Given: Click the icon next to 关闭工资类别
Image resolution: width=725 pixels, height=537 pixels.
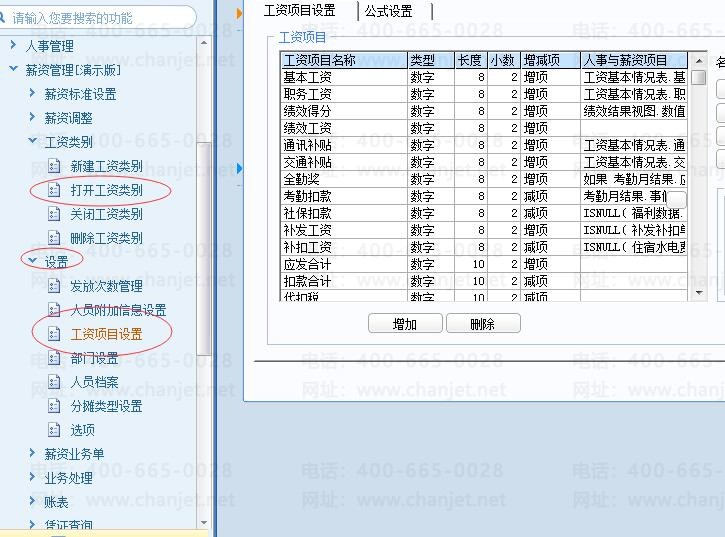Looking at the screenshot, I should pos(54,214).
